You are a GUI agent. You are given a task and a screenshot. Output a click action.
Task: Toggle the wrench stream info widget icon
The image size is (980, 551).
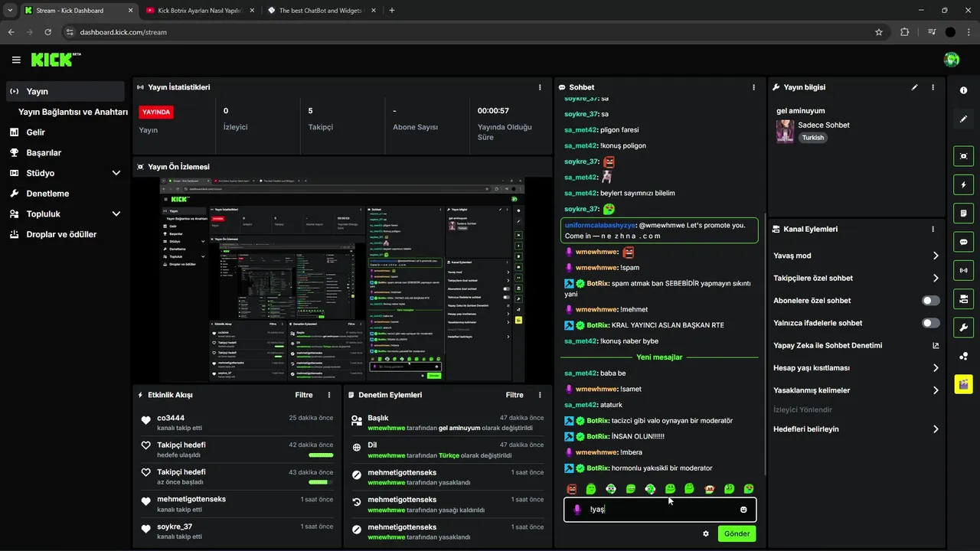click(x=963, y=328)
